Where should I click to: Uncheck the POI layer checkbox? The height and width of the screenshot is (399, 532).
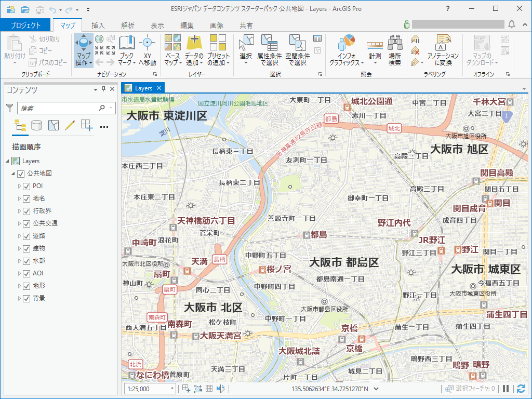click(x=27, y=186)
